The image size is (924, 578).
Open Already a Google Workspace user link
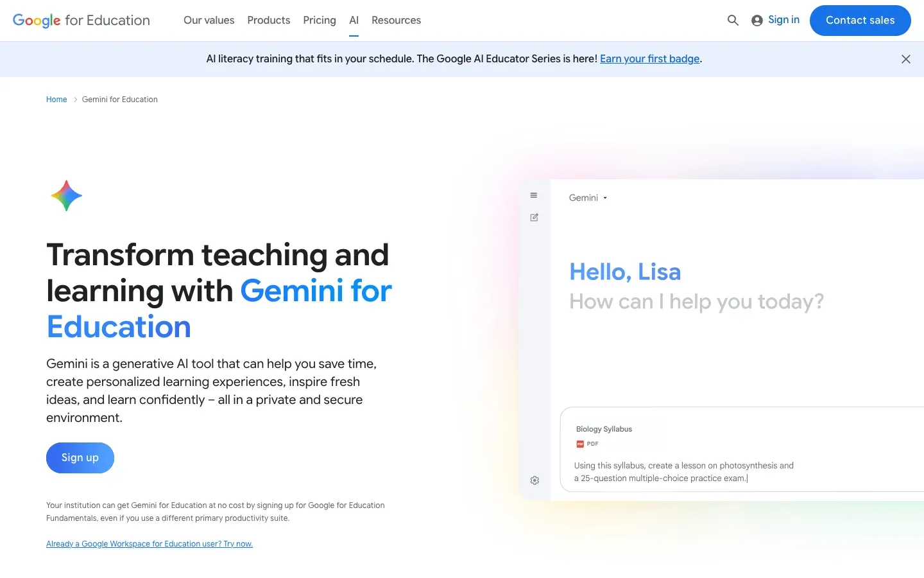point(150,544)
